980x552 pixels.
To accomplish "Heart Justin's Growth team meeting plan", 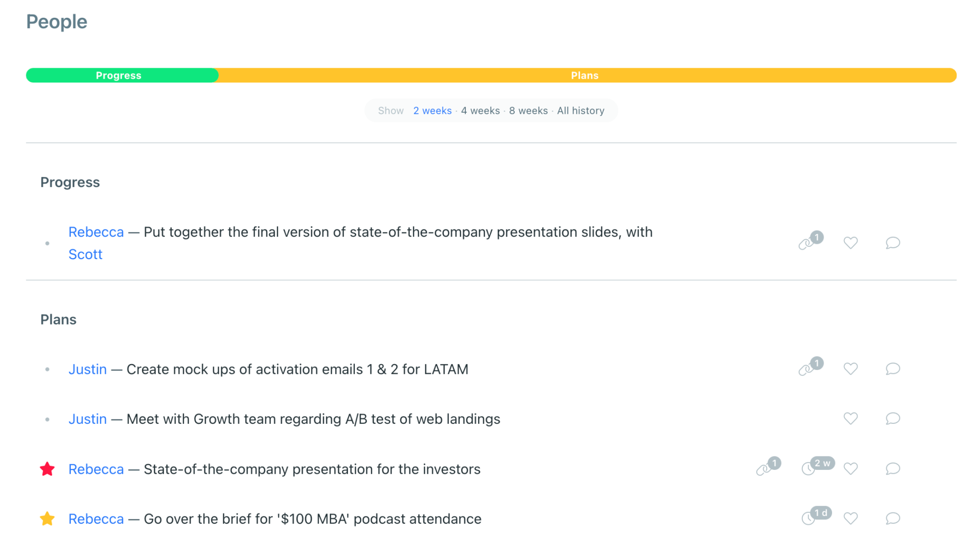I will pyautogui.click(x=851, y=419).
